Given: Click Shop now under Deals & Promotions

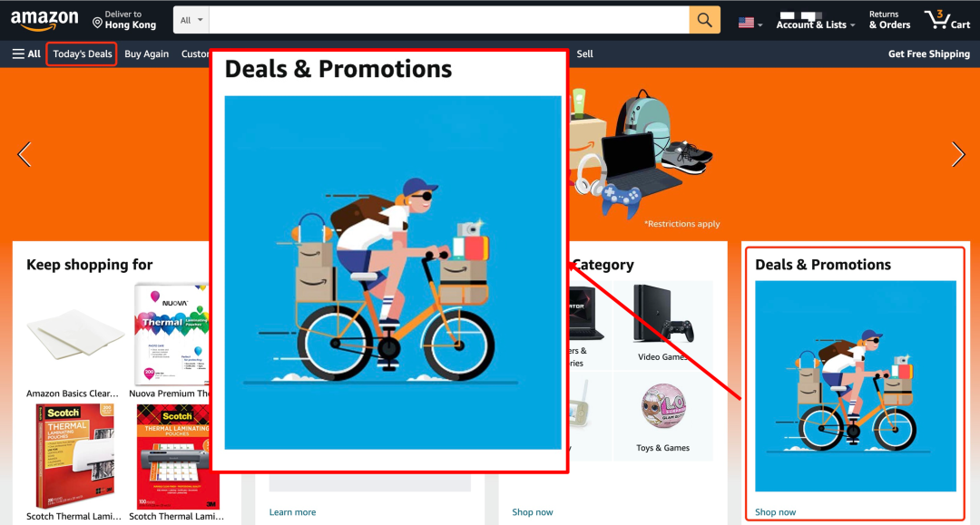Looking at the screenshot, I should tap(775, 512).
